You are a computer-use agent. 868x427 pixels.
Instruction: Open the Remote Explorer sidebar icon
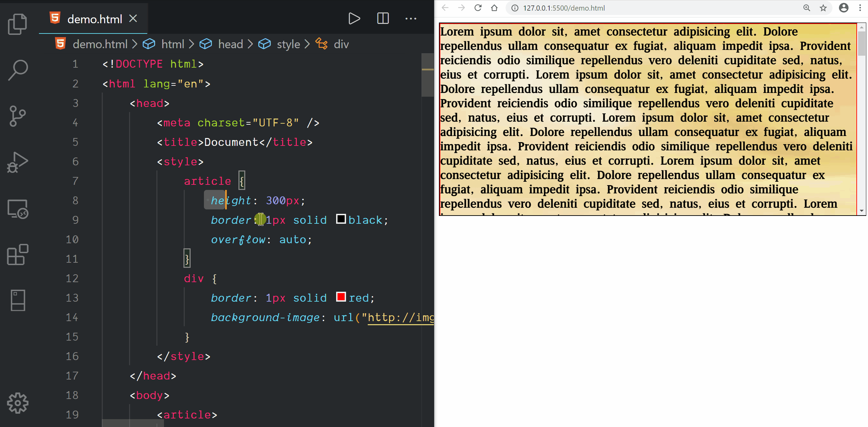17,209
